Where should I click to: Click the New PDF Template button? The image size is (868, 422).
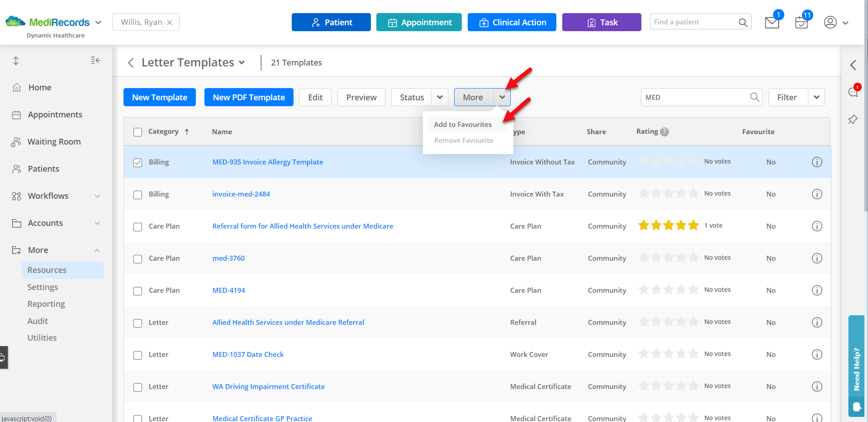pyautogui.click(x=249, y=97)
